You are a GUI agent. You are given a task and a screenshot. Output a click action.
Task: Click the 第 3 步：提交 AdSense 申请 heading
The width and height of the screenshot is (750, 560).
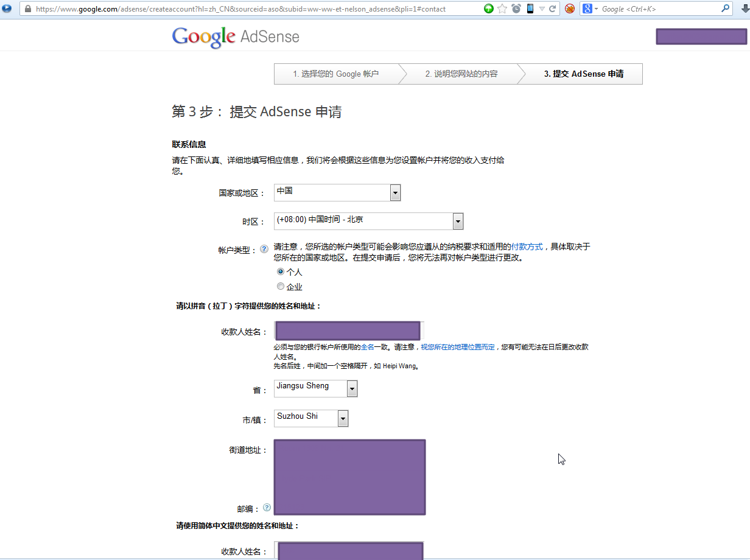coord(256,111)
